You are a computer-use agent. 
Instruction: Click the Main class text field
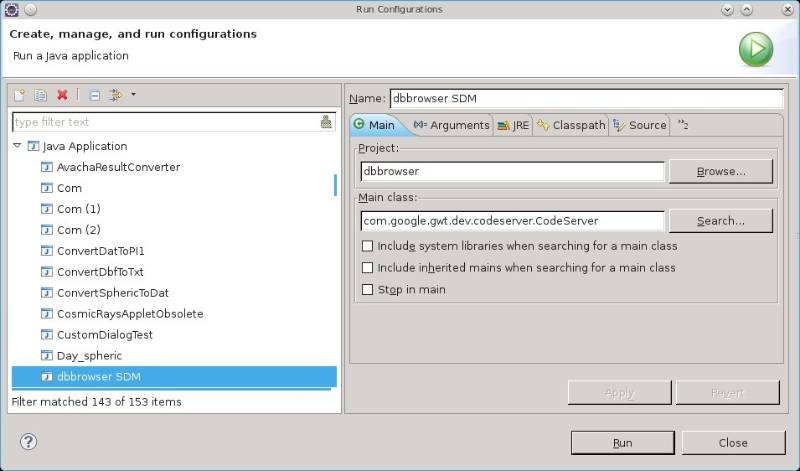click(x=512, y=221)
